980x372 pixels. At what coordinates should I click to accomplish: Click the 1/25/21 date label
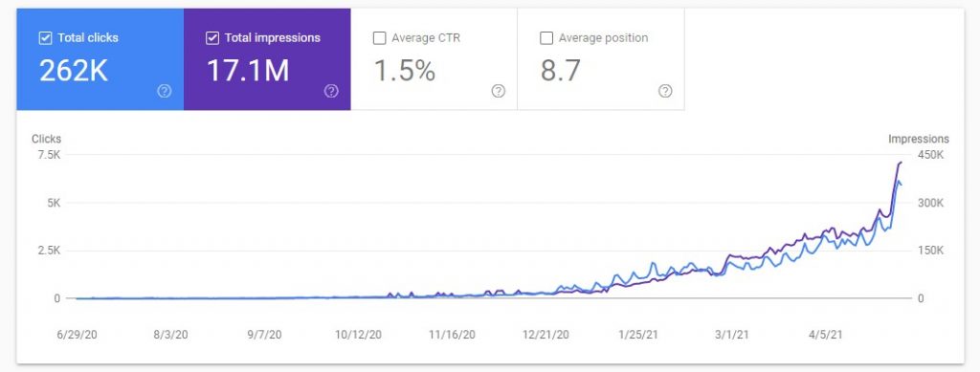638,335
